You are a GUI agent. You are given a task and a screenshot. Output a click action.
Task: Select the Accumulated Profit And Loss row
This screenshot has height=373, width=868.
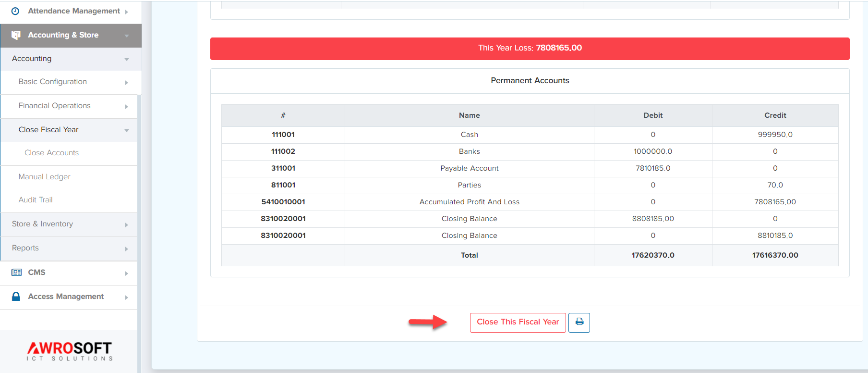[469, 202]
